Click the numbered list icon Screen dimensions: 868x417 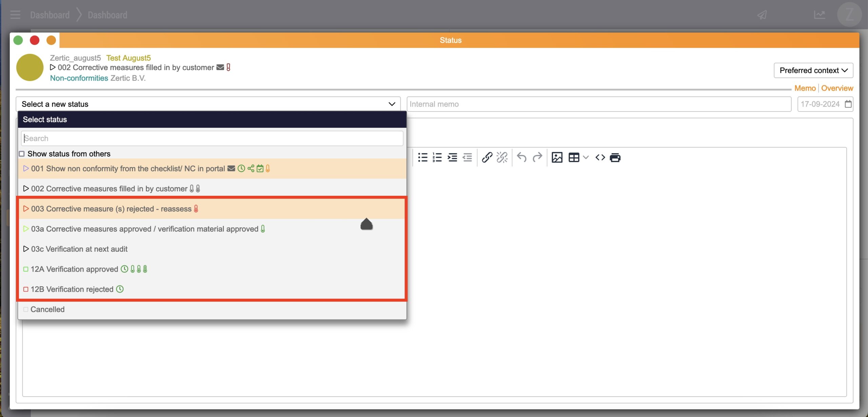point(437,158)
